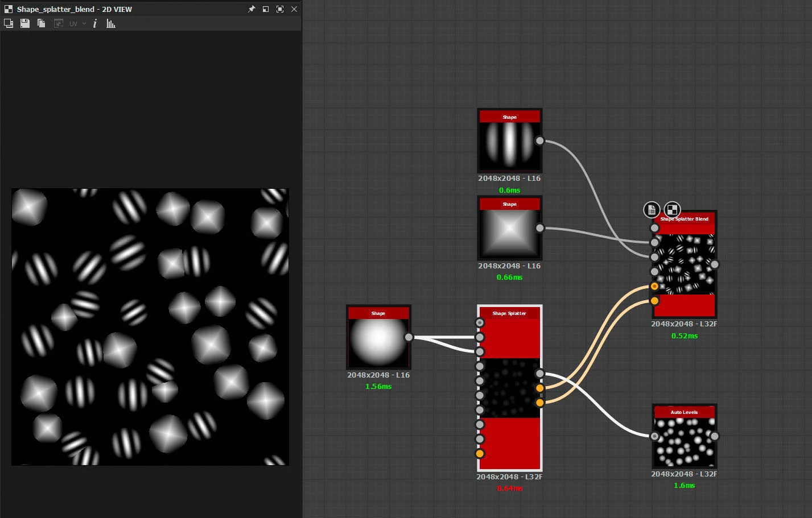Screen dimensions: 812x518
Task: Click 'Auto Levels' node title
Action: 684,412
